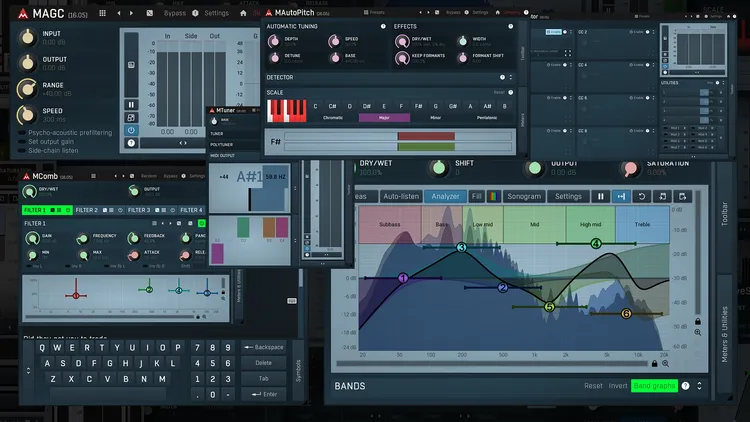The width and height of the screenshot is (750, 422).
Task: Click Enter on the virtual keyboard
Action: pyautogui.click(x=264, y=394)
